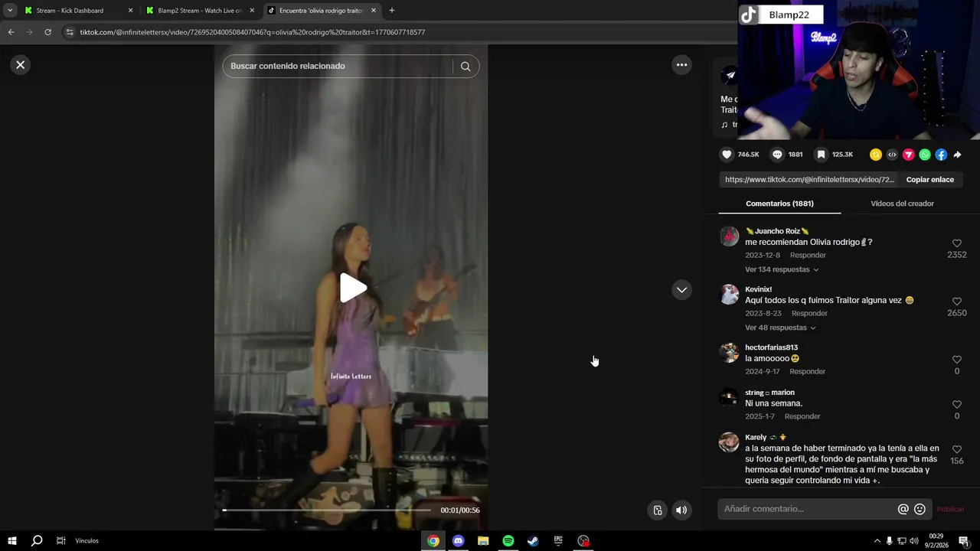This screenshot has height=551, width=980.
Task: Open Discord from taskbar
Action: click(x=458, y=541)
